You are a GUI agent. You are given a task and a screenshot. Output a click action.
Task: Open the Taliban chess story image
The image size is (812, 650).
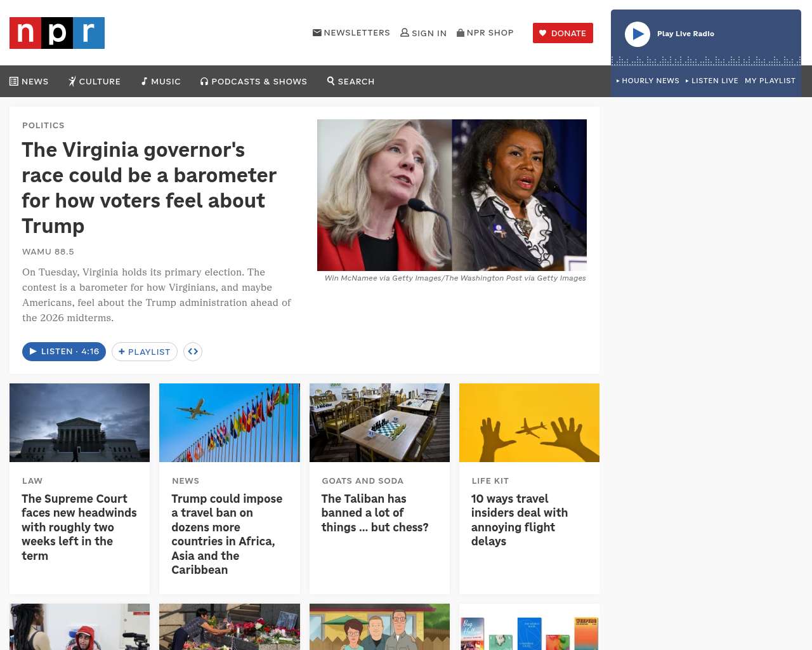(379, 423)
